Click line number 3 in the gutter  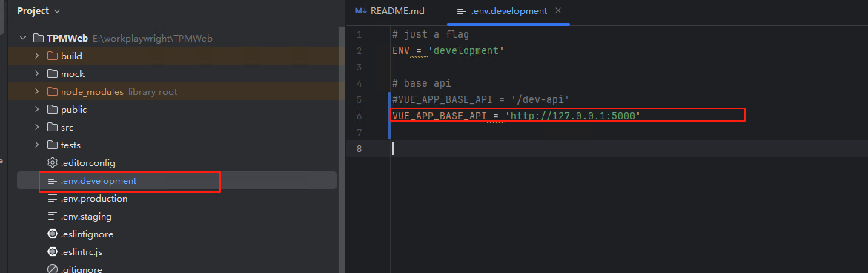point(359,67)
